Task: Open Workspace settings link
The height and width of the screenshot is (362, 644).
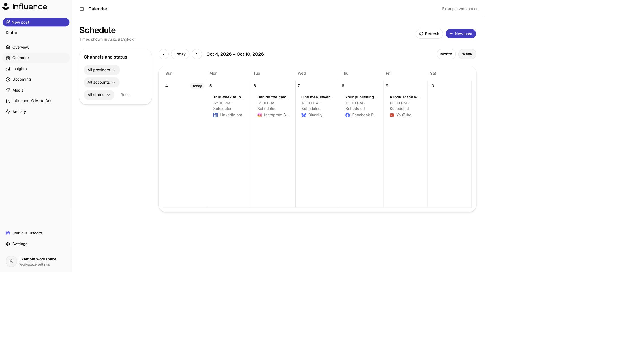Action: pos(35,264)
